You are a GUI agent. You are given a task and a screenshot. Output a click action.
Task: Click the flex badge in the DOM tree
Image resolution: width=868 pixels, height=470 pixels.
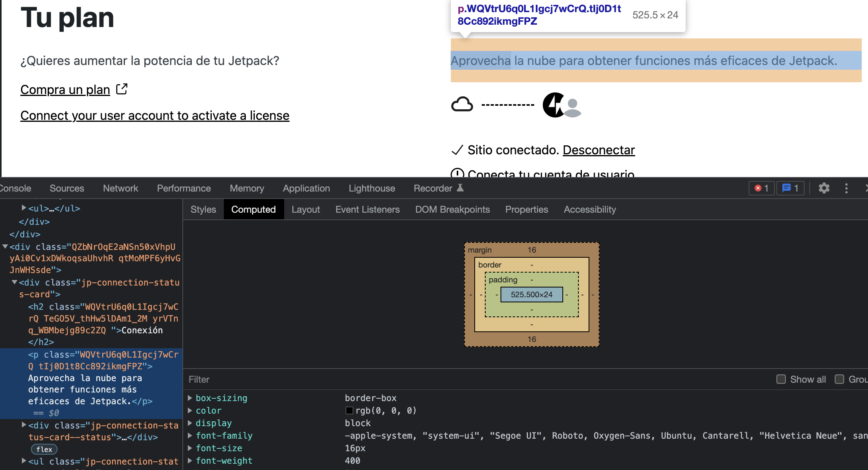coord(44,449)
